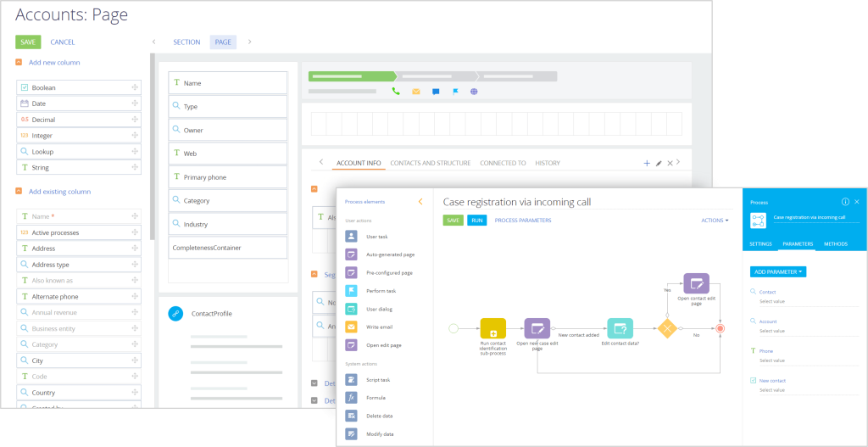Open the process Parameters tab
This screenshot has width=868, height=447.
(x=797, y=244)
